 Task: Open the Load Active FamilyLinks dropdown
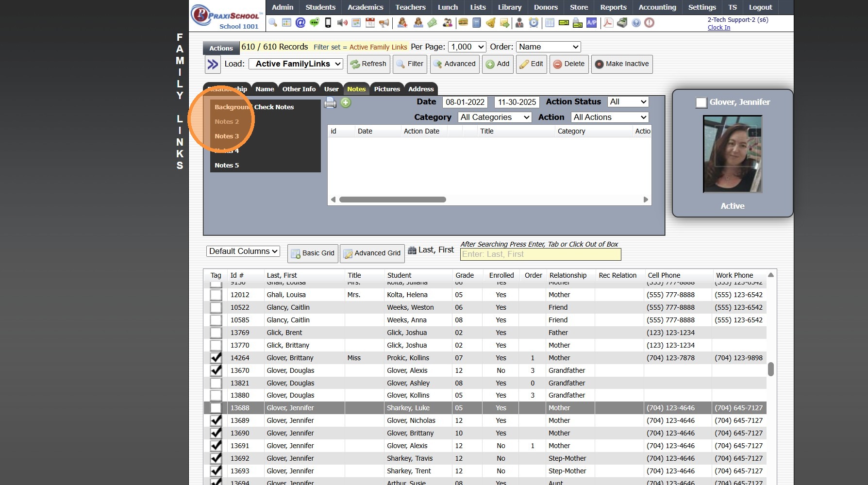(296, 64)
